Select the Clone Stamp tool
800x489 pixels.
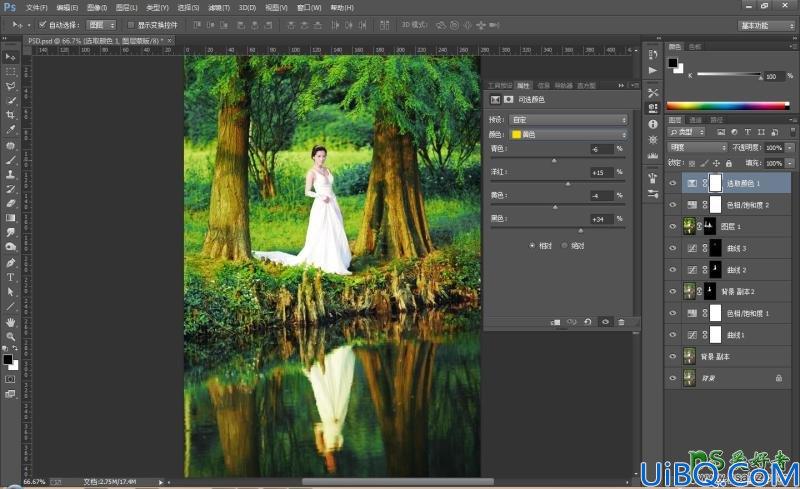(x=10, y=174)
